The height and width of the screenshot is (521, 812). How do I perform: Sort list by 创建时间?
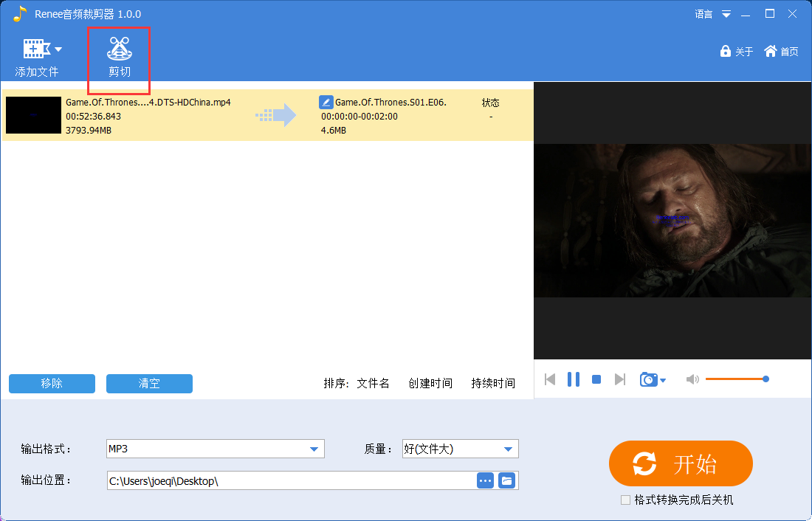pyautogui.click(x=430, y=383)
